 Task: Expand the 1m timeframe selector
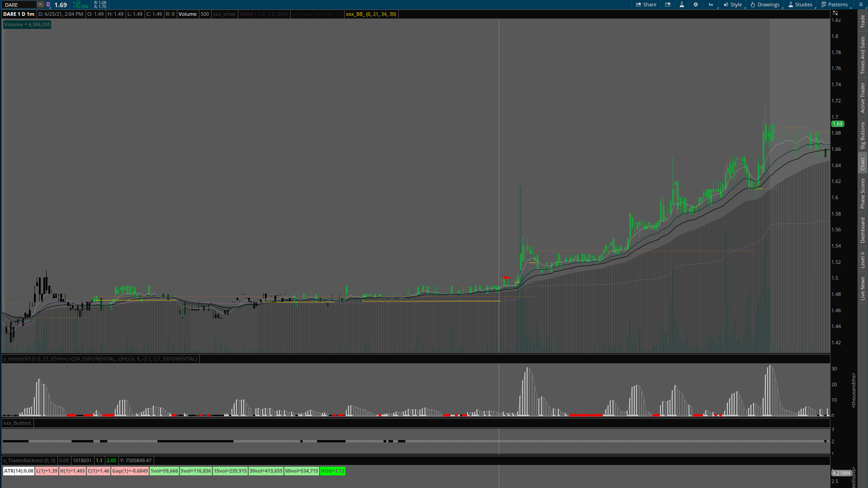click(x=711, y=5)
